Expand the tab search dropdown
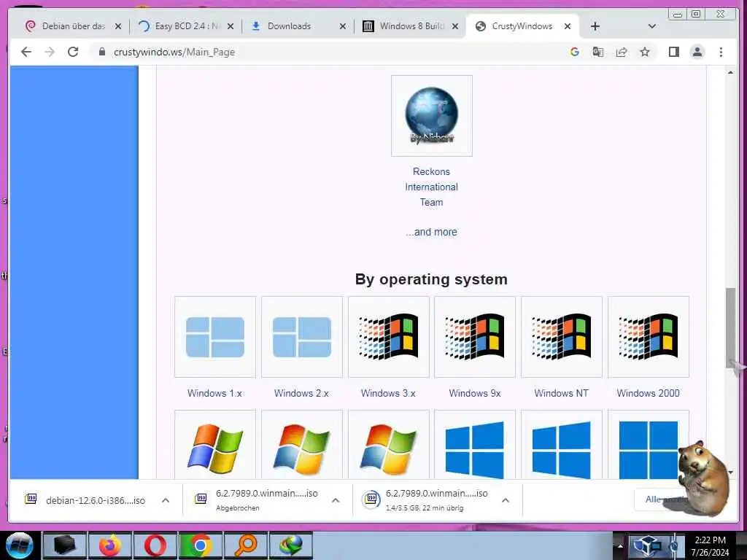Viewport: 747px width, 560px height. coord(651,26)
